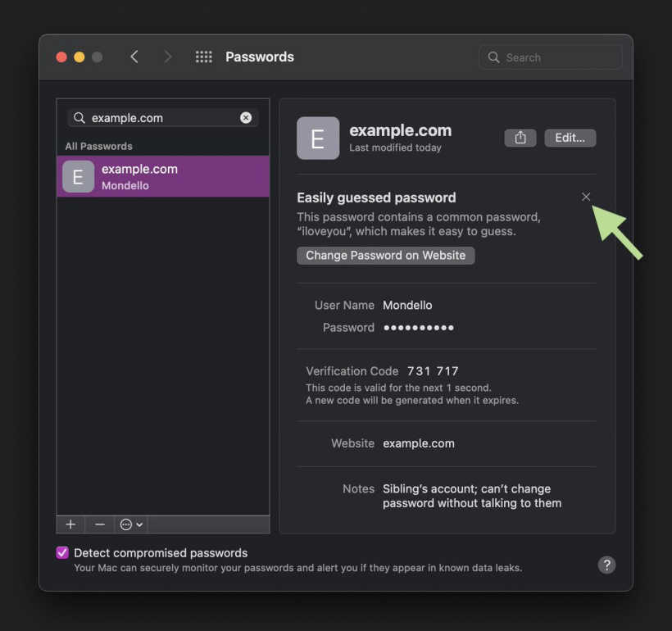Focus the example.com password filter field
Screen dimensions: 672x631
pyautogui.click(x=163, y=118)
